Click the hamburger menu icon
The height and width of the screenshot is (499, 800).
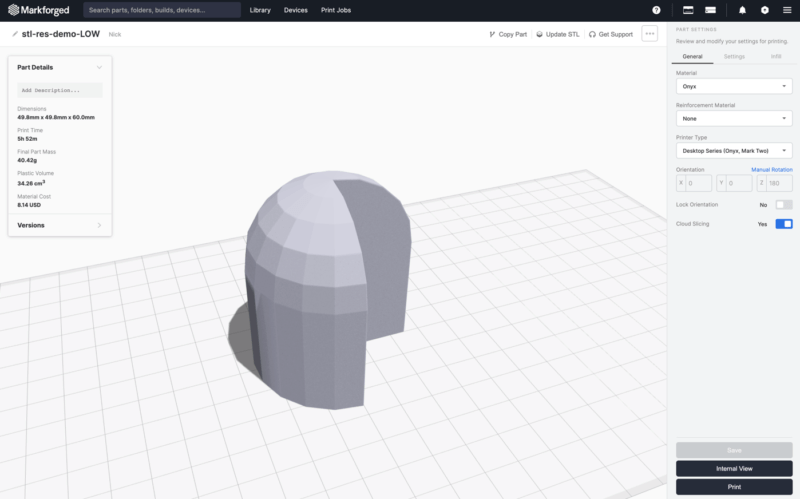pos(786,10)
